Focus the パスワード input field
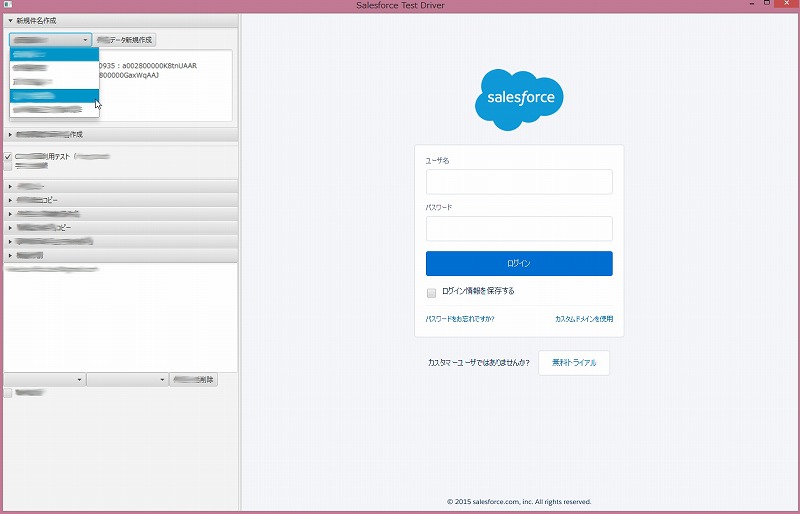The image size is (800, 514). click(519, 229)
